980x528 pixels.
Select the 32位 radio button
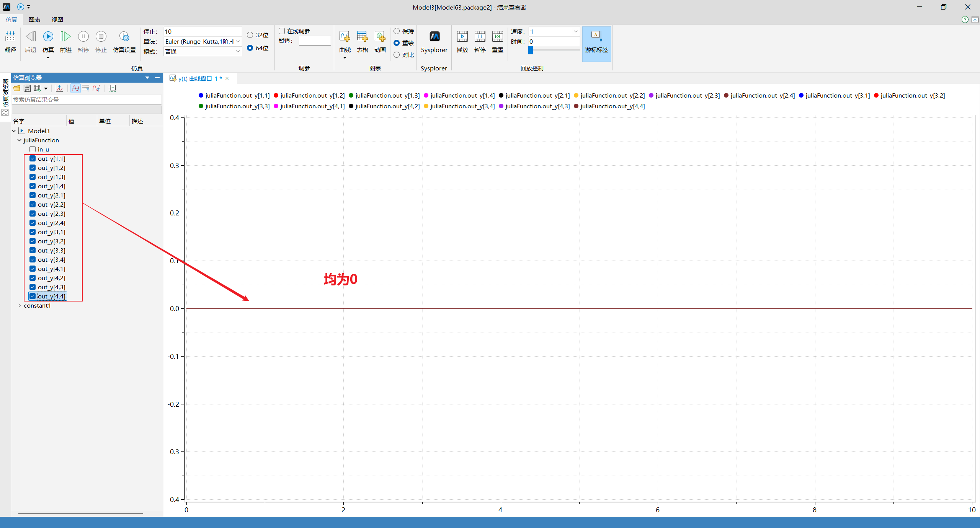[250, 35]
